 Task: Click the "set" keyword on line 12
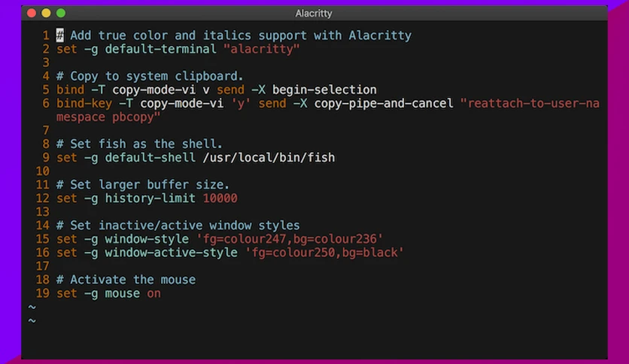[67, 199]
